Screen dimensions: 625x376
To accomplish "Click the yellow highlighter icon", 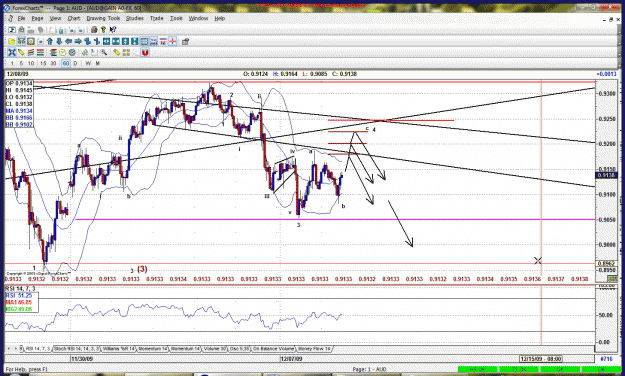I will [x=116, y=52].
